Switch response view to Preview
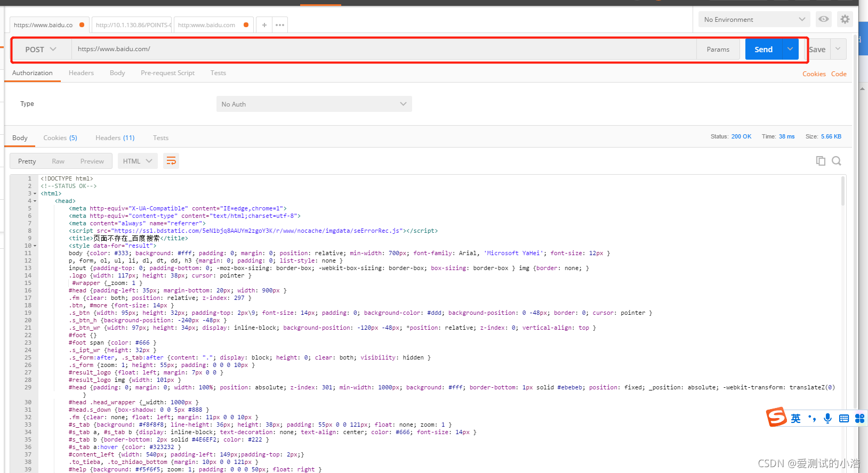Screen dimensions: 868x473 coord(92,161)
